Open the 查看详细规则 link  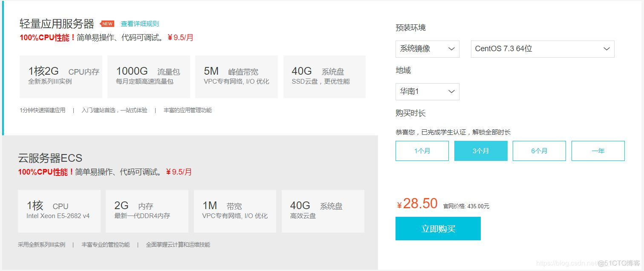140,24
